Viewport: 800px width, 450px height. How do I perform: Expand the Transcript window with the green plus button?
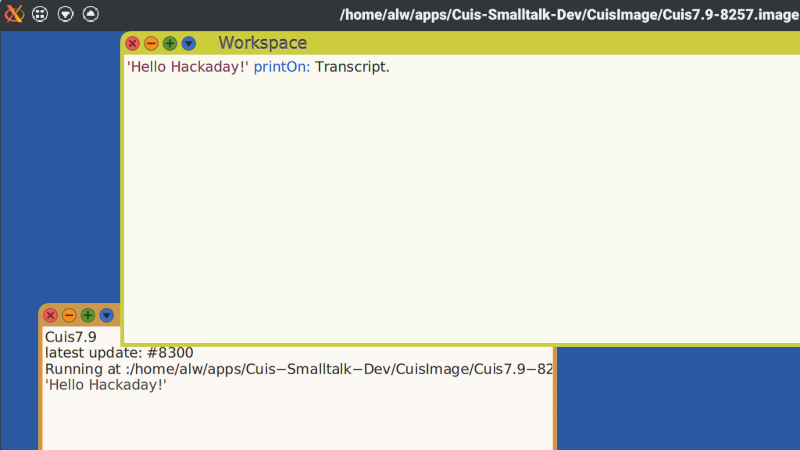click(x=88, y=315)
